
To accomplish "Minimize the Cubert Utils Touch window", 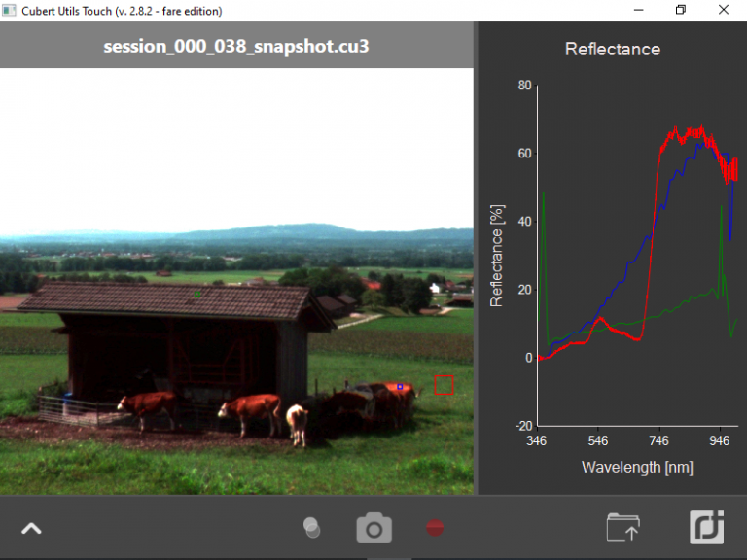I will coord(638,10).
